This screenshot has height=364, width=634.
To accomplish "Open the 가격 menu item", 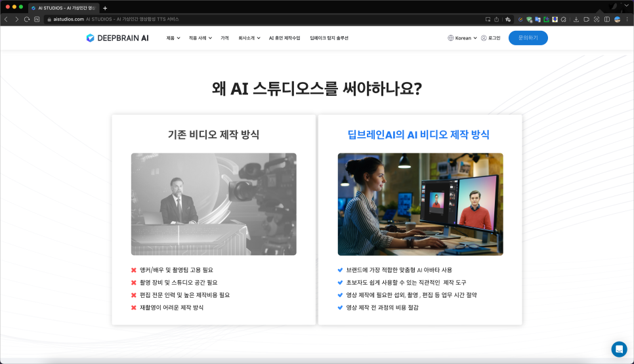I will click(x=224, y=38).
